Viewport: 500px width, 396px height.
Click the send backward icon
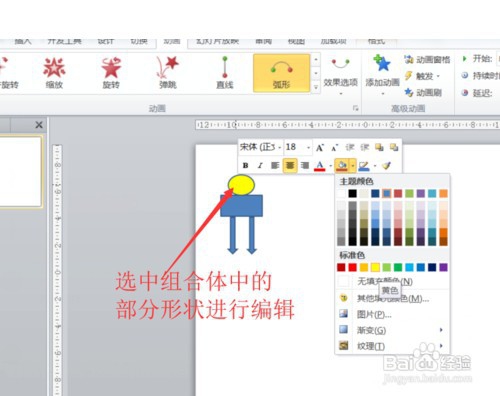coord(394,147)
